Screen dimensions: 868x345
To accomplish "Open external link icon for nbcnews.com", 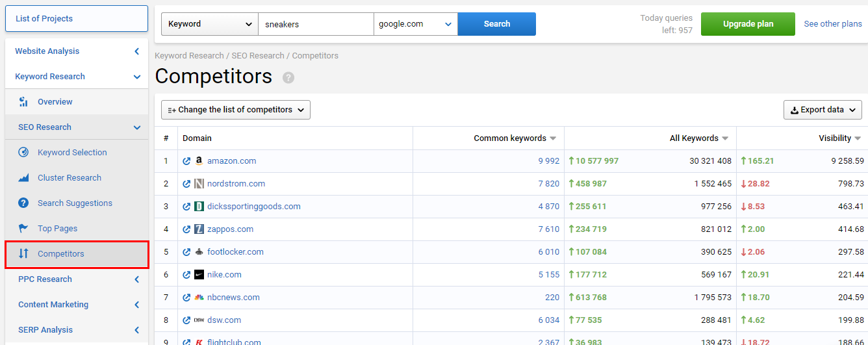I will [186, 298].
